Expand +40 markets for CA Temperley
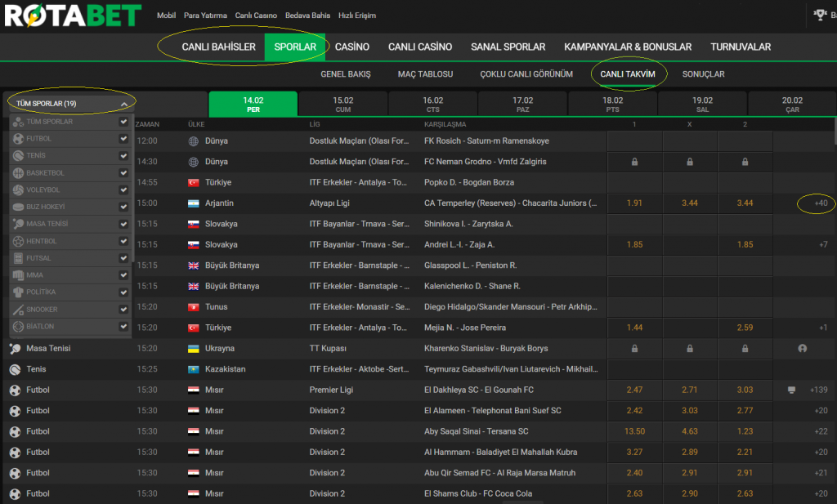837x504 pixels. click(821, 203)
